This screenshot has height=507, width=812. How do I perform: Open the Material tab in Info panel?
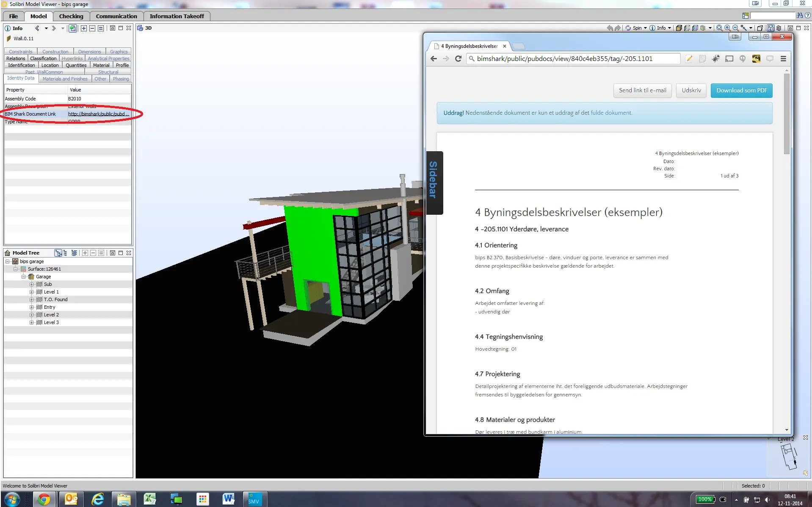pyautogui.click(x=101, y=65)
